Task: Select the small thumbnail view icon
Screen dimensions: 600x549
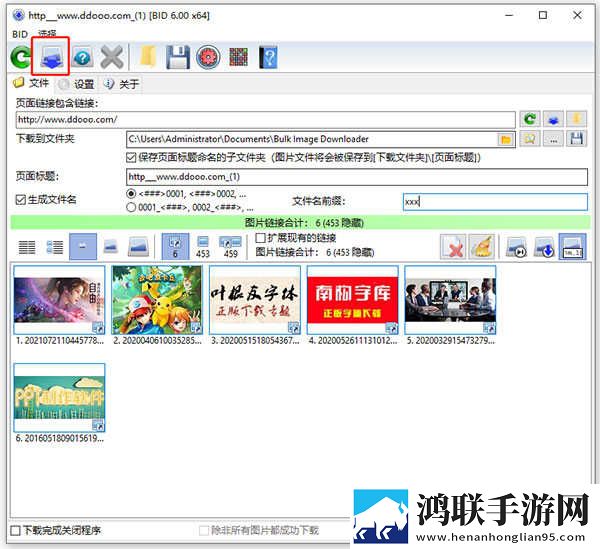Action: coord(83,247)
